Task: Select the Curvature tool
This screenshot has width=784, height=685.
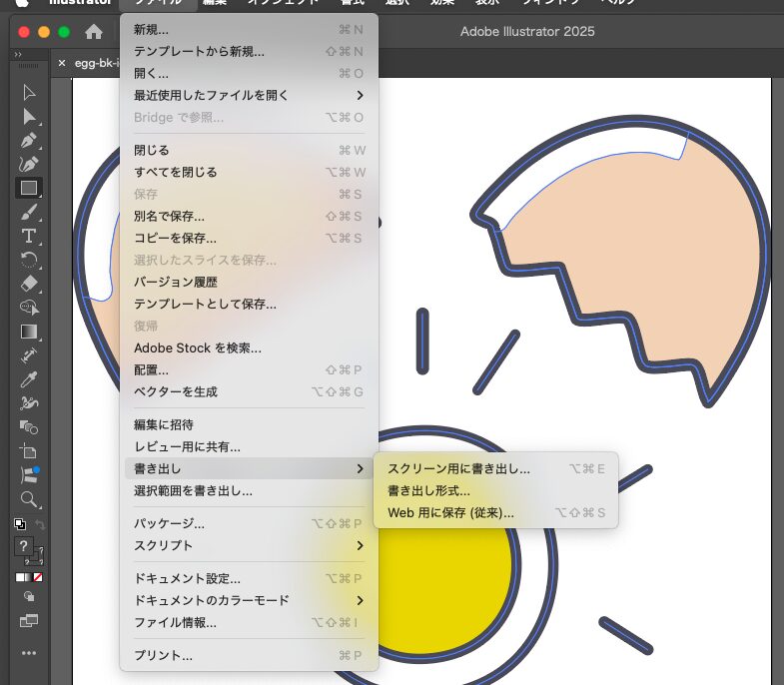Action: pyautogui.click(x=29, y=164)
